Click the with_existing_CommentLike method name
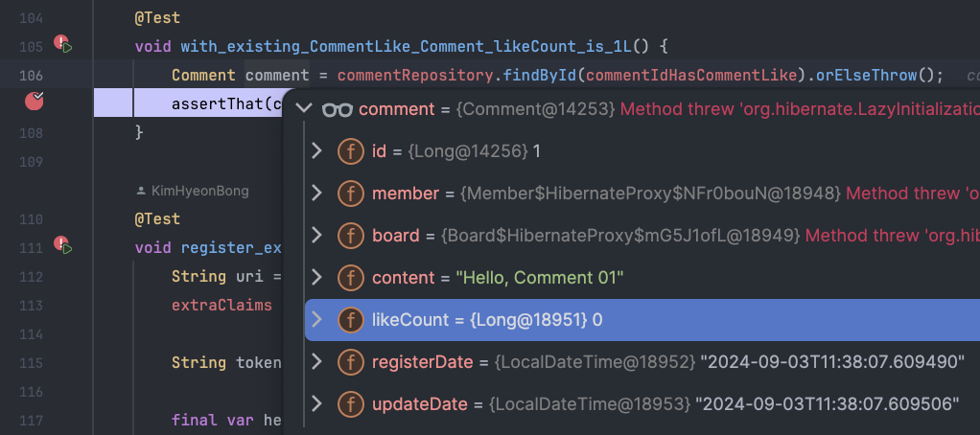This screenshot has width=980, height=435. coord(407,46)
